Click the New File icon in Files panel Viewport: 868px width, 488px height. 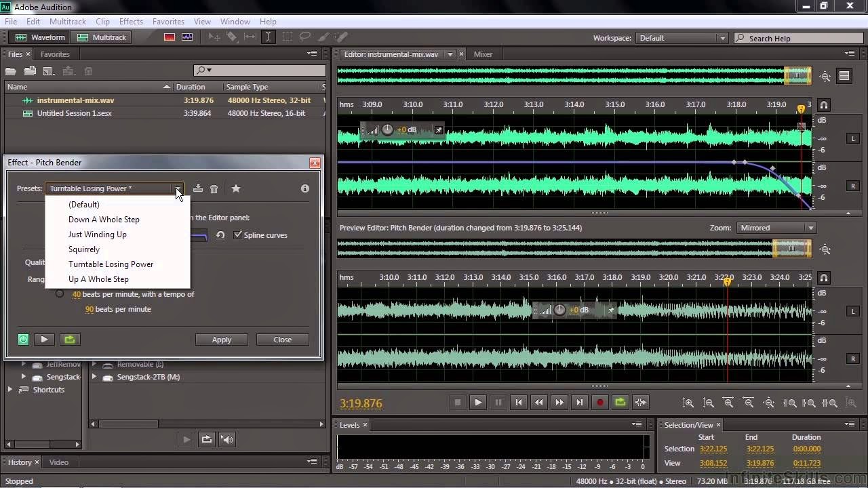click(x=49, y=71)
